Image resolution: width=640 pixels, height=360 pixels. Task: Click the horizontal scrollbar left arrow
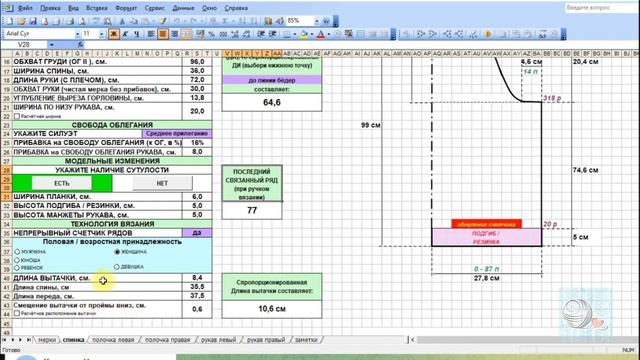point(413,340)
